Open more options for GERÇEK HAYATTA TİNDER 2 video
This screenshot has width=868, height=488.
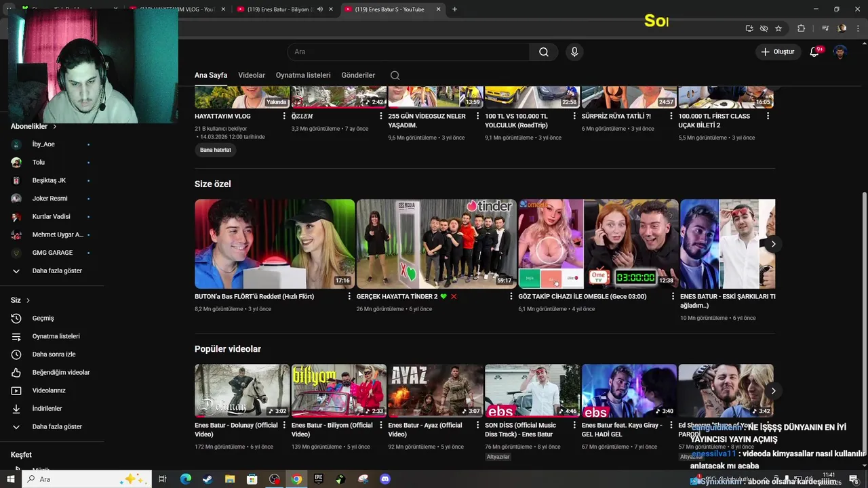click(x=511, y=296)
